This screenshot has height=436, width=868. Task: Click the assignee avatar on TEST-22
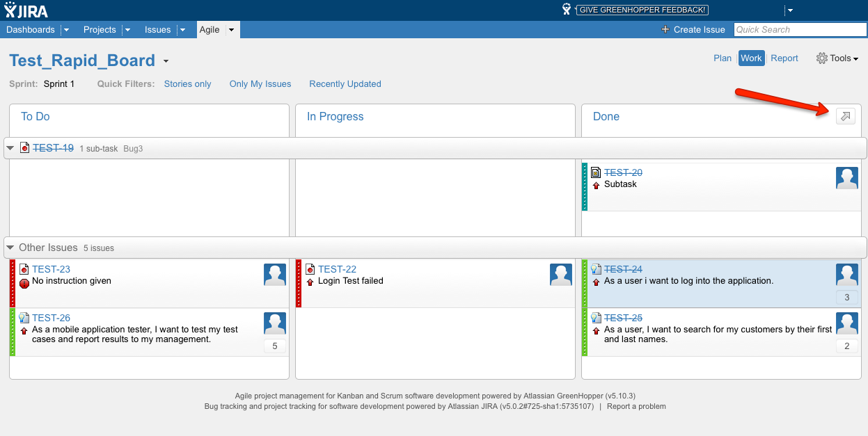click(x=561, y=275)
